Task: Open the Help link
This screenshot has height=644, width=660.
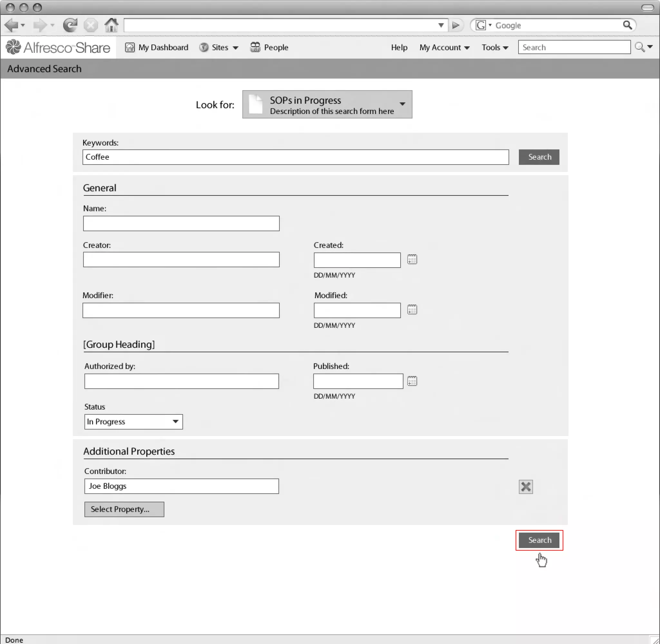Action: click(399, 48)
